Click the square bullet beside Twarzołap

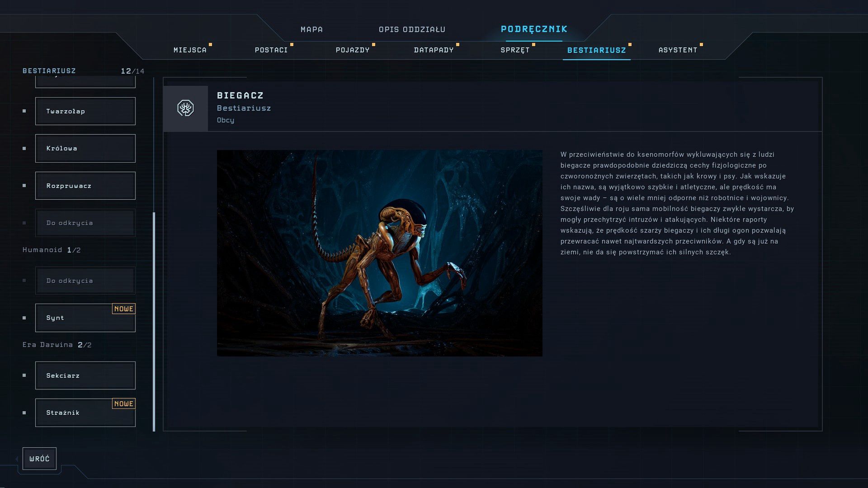[24, 111]
